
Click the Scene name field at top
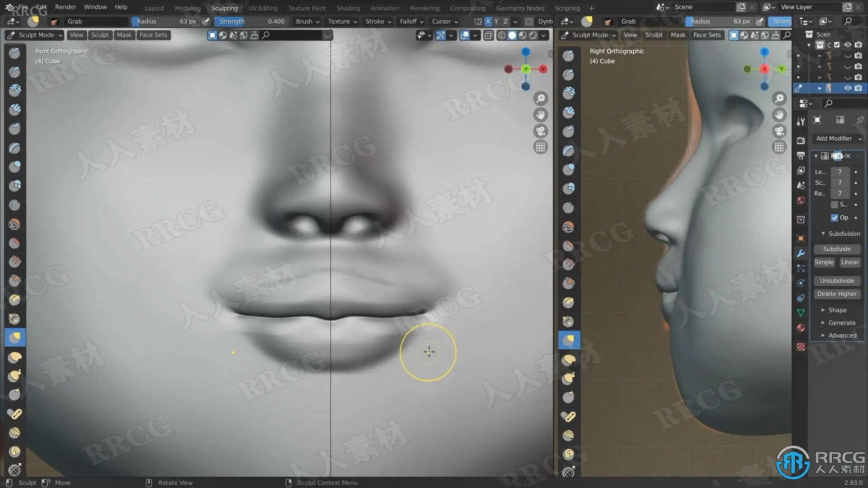[702, 7]
